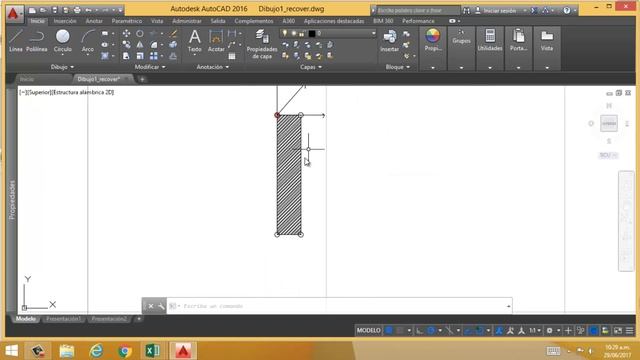Open command line history arrow
Image resolution: width=640 pixels, height=360 pixels.
point(508,306)
